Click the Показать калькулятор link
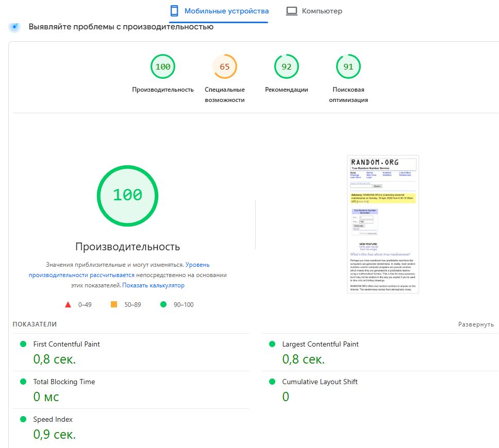499x448 pixels. pyautogui.click(x=154, y=285)
